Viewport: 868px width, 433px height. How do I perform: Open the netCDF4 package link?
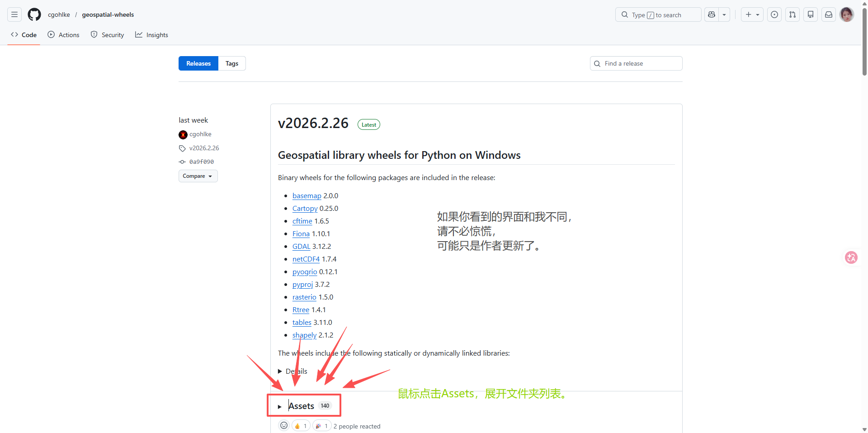(x=306, y=259)
